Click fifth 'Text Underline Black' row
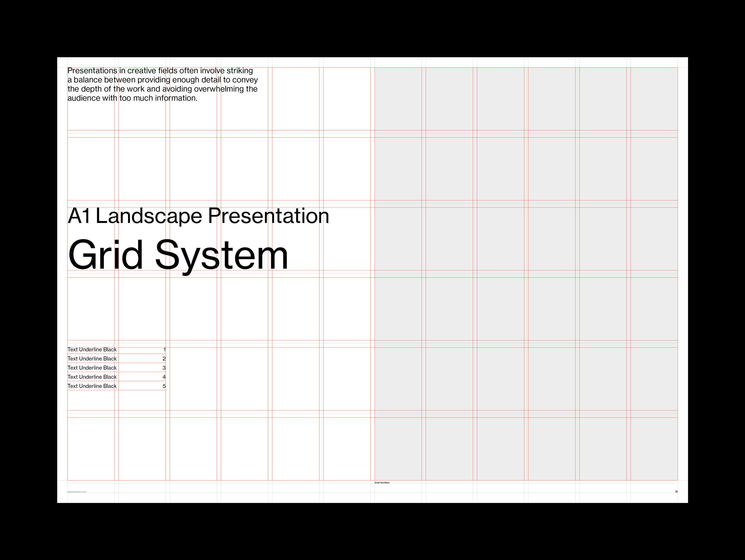The image size is (745, 560). tap(92, 386)
